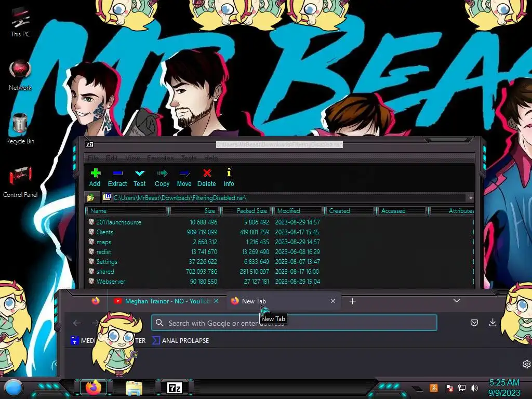Viewport: 532px width, 399px height.
Task: Select the shared folder row
Action: (x=280, y=271)
